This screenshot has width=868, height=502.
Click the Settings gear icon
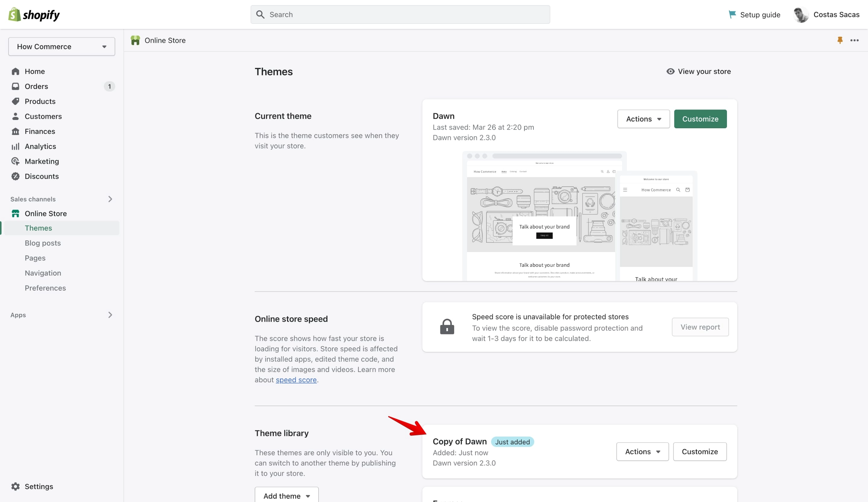15,487
